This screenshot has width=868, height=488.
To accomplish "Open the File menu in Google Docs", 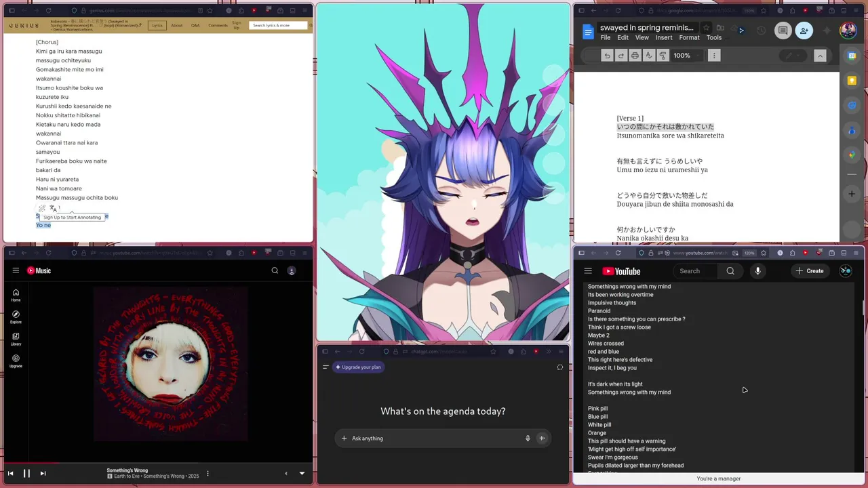I will click(x=606, y=37).
